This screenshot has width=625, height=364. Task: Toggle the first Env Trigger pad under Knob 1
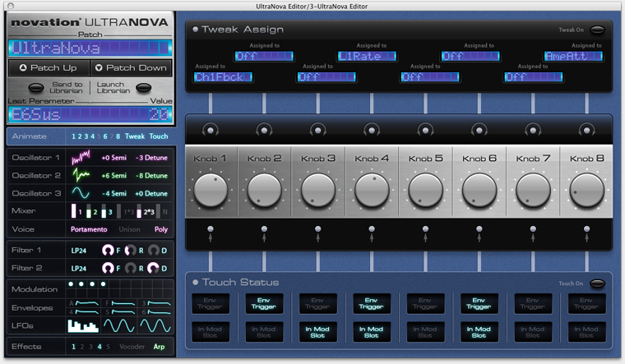pyautogui.click(x=210, y=303)
